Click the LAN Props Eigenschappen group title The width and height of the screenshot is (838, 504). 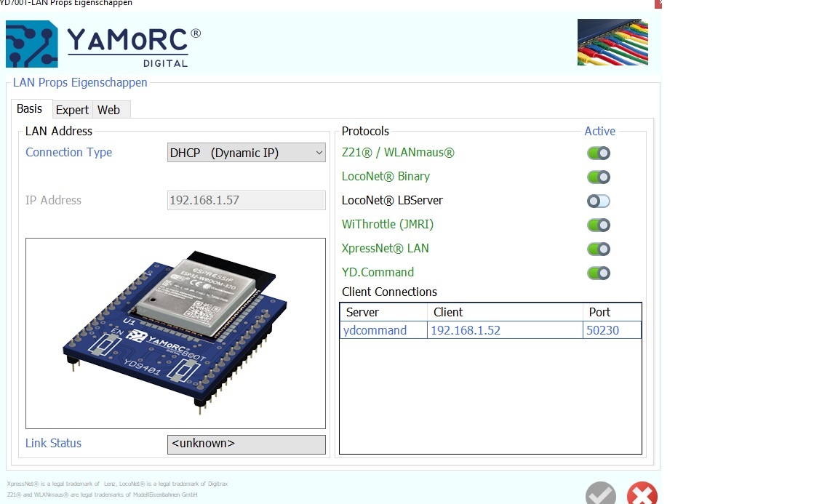[x=80, y=82]
